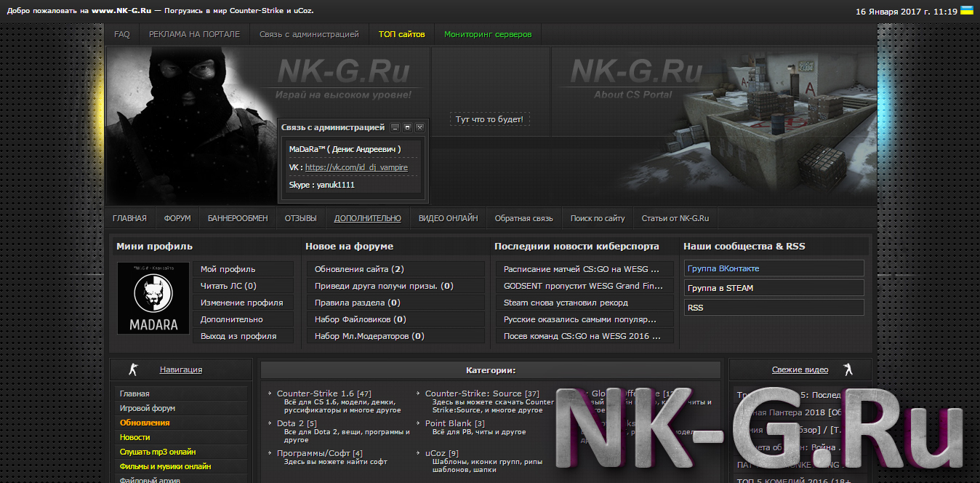980x483 pixels.
Task: Open Мой профиль in mini profile
Action: click(x=244, y=269)
